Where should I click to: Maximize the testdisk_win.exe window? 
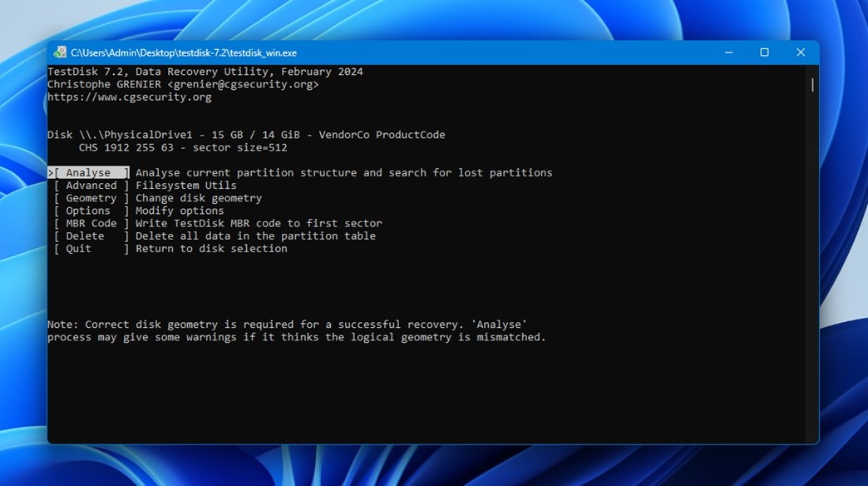click(764, 52)
